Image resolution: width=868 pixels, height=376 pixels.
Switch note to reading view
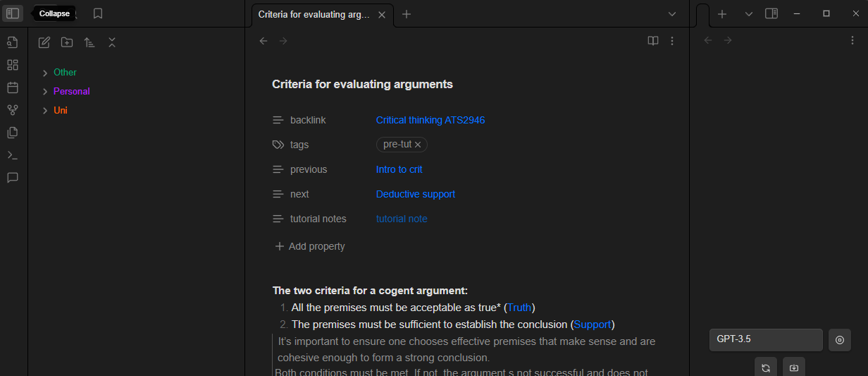click(x=652, y=41)
